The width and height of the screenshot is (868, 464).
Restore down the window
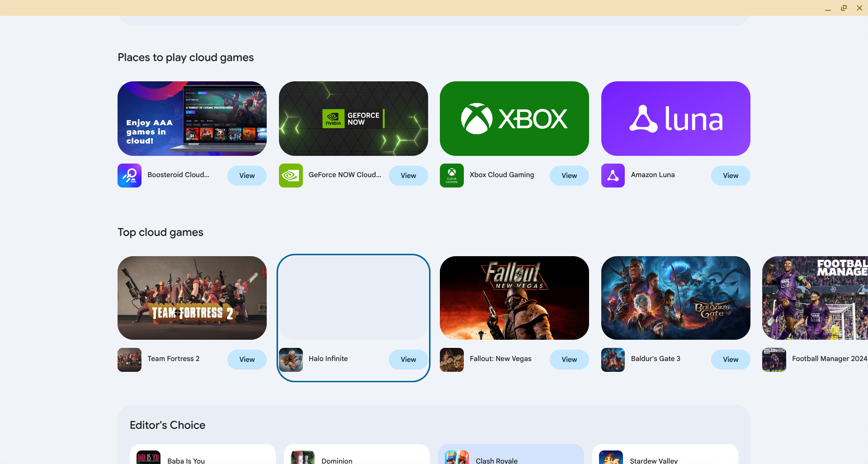click(844, 8)
